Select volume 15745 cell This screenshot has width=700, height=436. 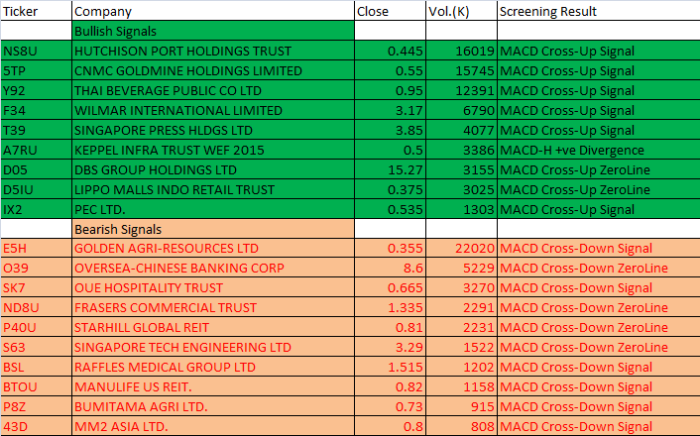pos(461,71)
